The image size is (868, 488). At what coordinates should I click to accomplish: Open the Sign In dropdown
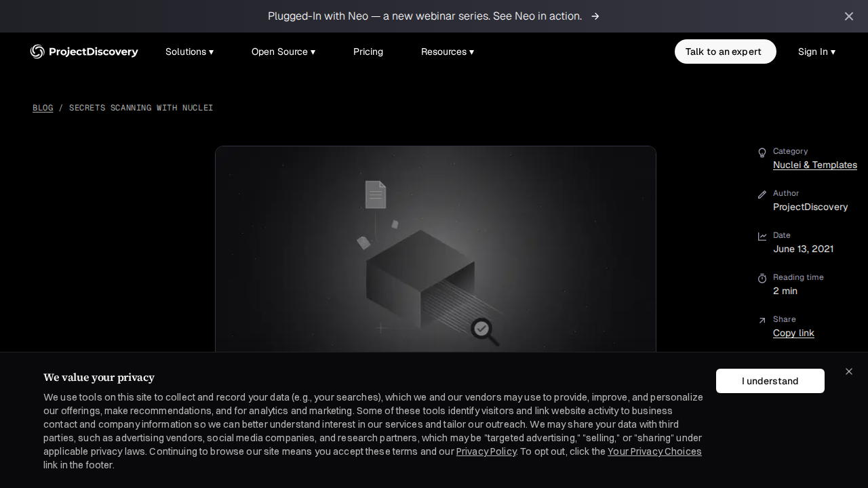coord(816,52)
